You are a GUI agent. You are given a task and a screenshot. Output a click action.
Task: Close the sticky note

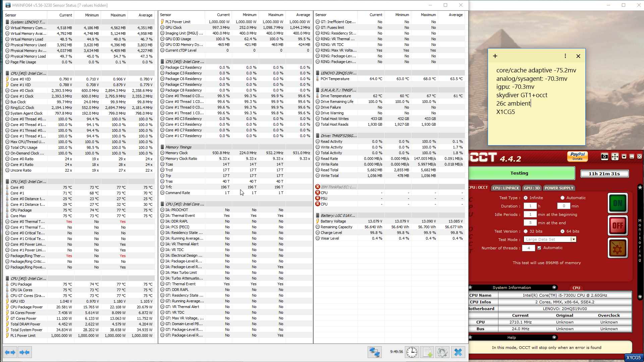[578, 56]
